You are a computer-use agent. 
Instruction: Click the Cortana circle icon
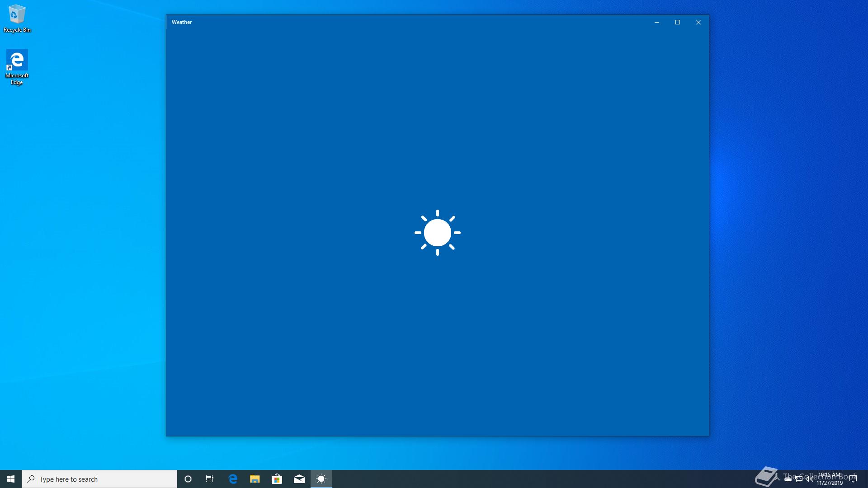click(188, 479)
